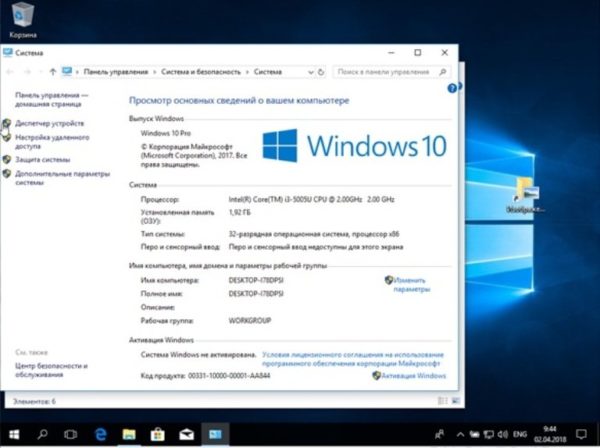Click shield icon beside 'Дополнительные параметры системы'
Screen dimensions: 600x448
tap(7, 174)
